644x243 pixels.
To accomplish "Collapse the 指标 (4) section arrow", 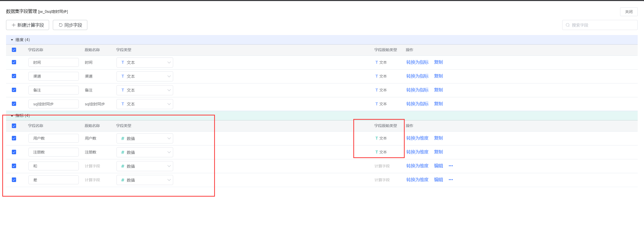I will point(12,116).
